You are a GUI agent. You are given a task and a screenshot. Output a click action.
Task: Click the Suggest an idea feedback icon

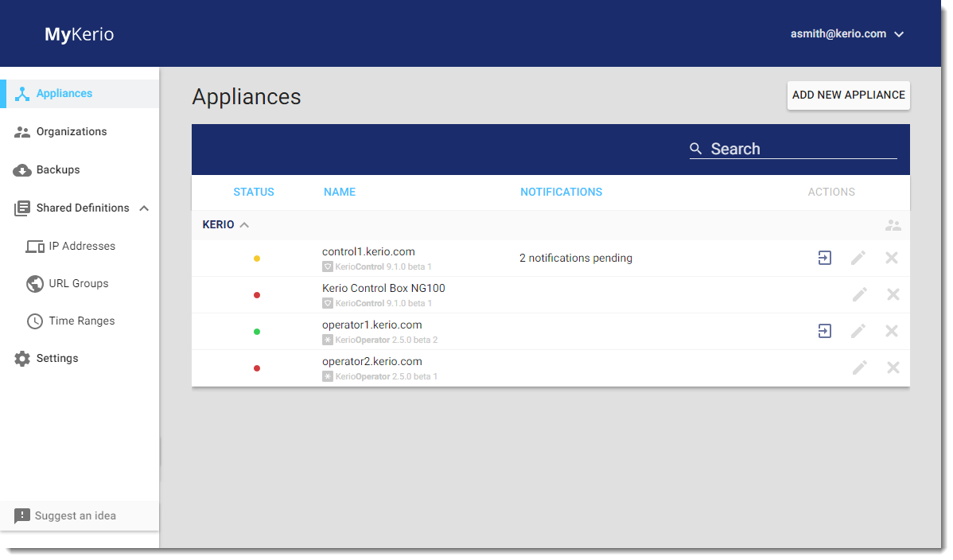click(x=22, y=515)
